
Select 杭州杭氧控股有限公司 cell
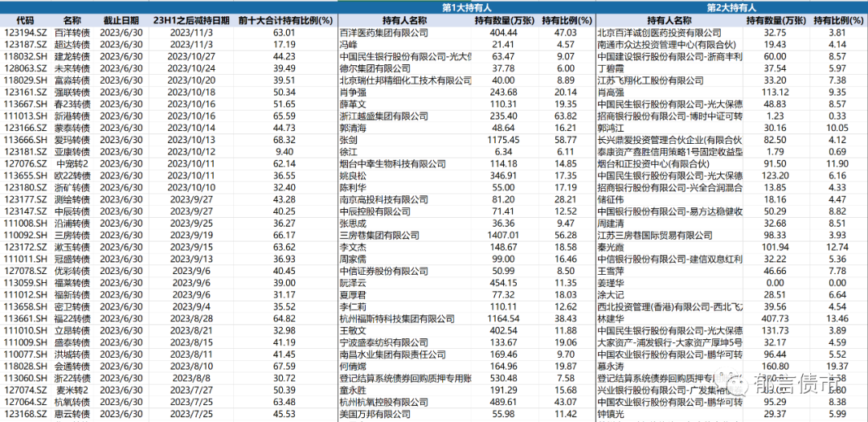(383, 402)
